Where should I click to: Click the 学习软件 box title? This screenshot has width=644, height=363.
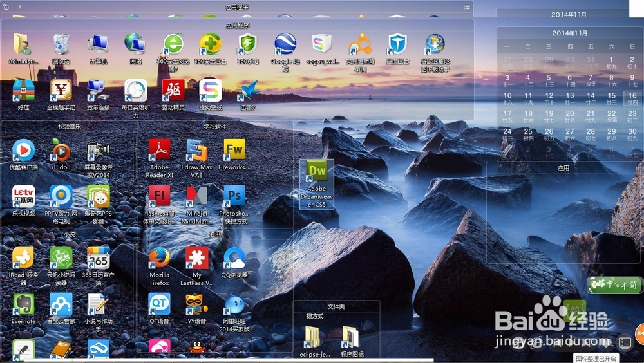click(x=215, y=127)
